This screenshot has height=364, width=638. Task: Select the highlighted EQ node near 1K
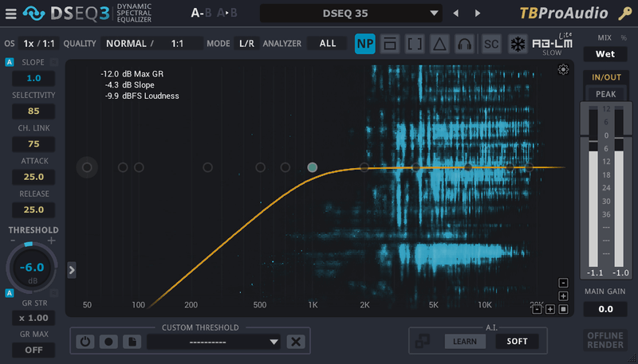coord(312,167)
